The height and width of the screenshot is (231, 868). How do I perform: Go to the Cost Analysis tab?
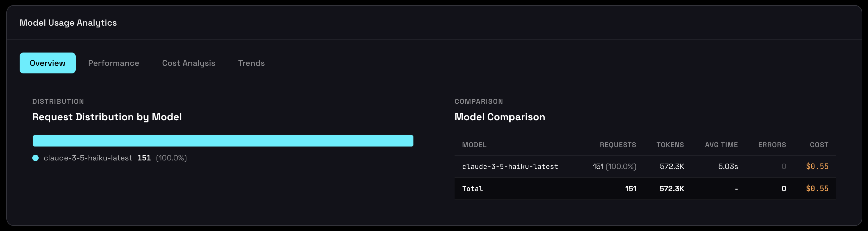tap(188, 63)
